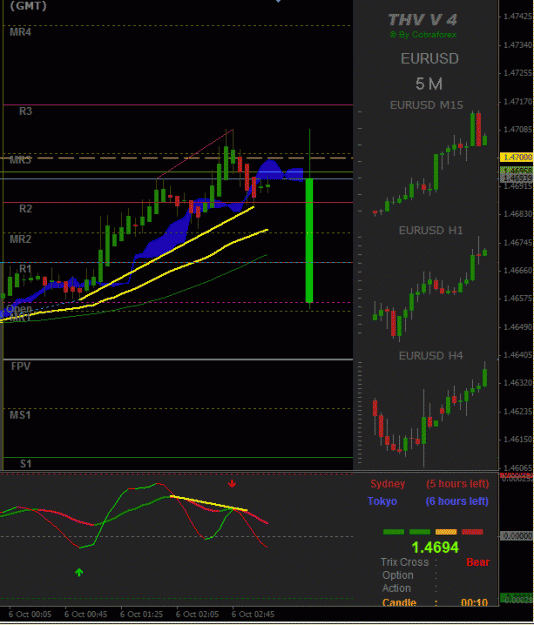The height and width of the screenshot is (625, 534).
Task: Click the green up arrow signal in indicator window
Action: pyautogui.click(x=79, y=572)
